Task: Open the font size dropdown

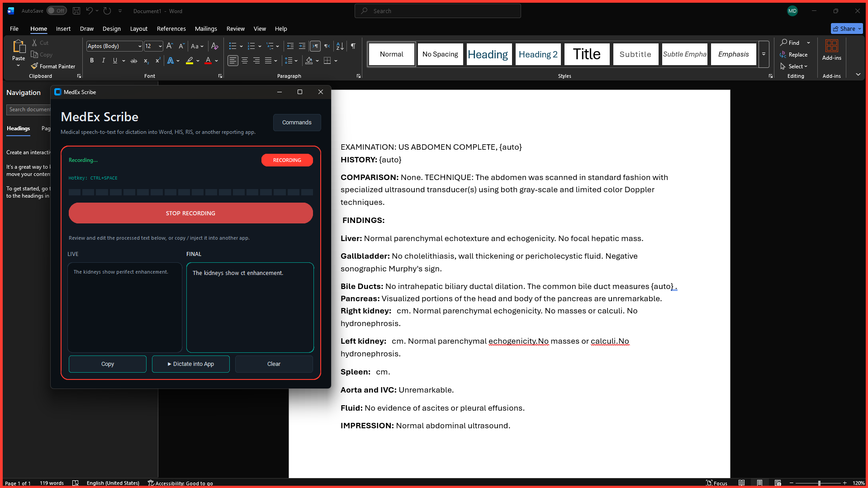Action: coord(159,46)
